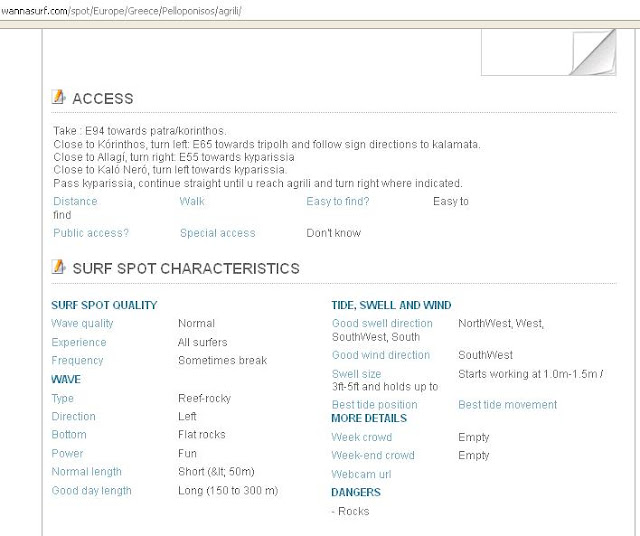Open the Good swell direction link
Viewport: 640px width, 536px height.
pyautogui.click(x=382, y=323)
